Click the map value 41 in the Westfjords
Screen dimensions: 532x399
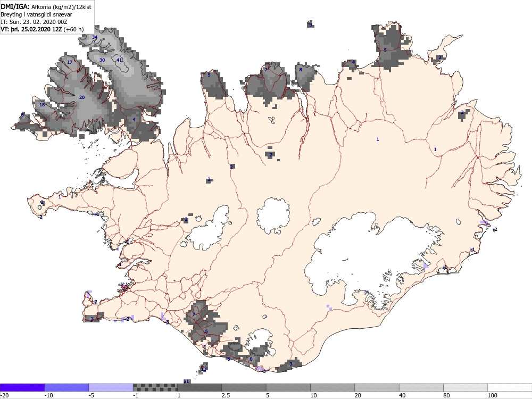pos(119,60)
